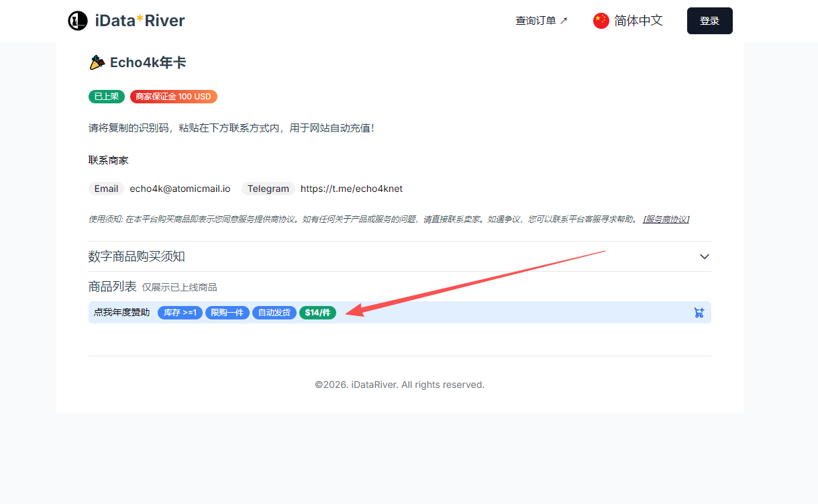Viewport: 818px width, 504px height.
Task: Select the 点我年度赞助 product row
Action: 400,313
